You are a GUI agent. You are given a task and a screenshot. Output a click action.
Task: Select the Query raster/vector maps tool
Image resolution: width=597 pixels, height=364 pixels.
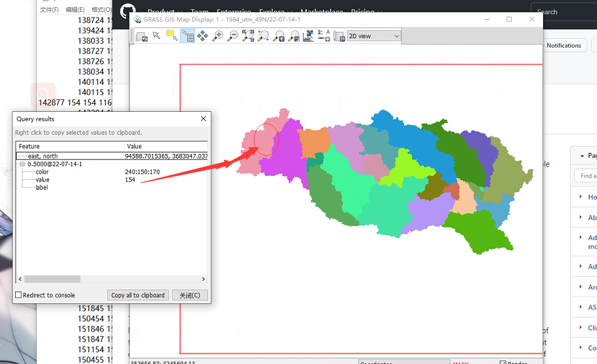tap(187, 35)
